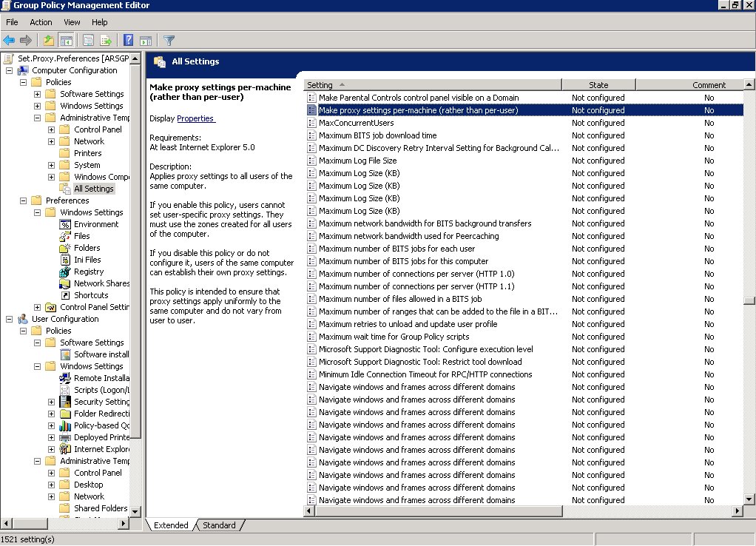
Task: Select the Network Shares icon
Action: [65, 283]
